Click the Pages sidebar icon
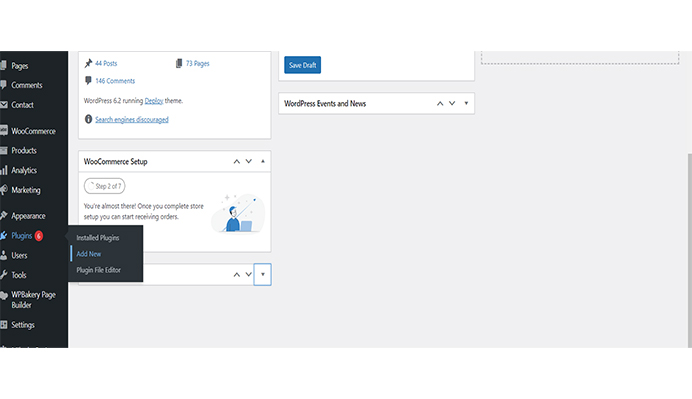Viewport: 692px width, 399px height. click(x=4, y=65)
